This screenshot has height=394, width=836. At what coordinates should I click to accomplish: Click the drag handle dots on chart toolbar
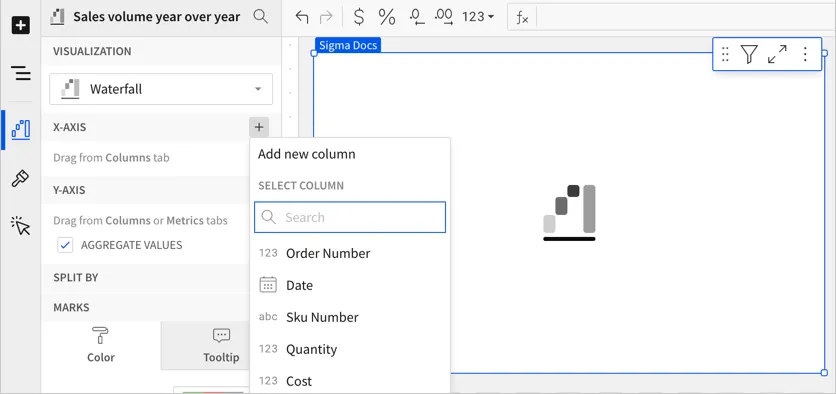[x=725, y=54]
